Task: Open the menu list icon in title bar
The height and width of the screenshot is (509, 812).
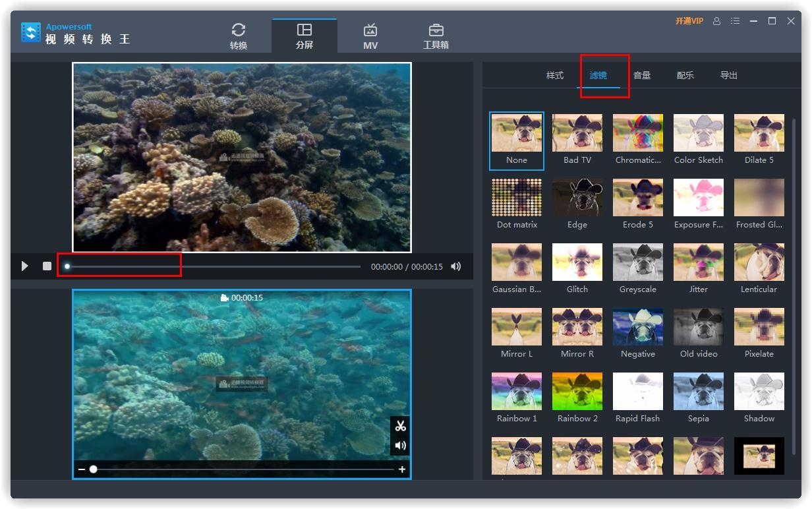Action: (x=735, y=21)
